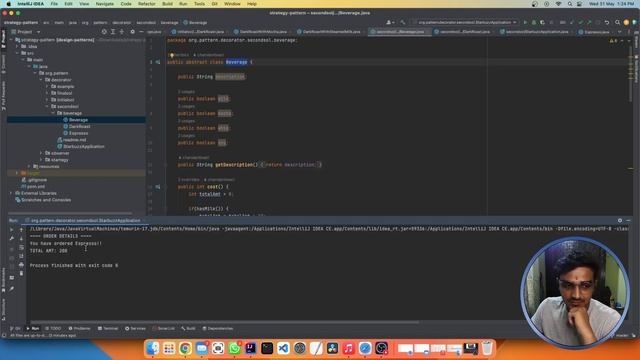
Task: Click the Select Opened File target icon
Action: pos(104,31)
